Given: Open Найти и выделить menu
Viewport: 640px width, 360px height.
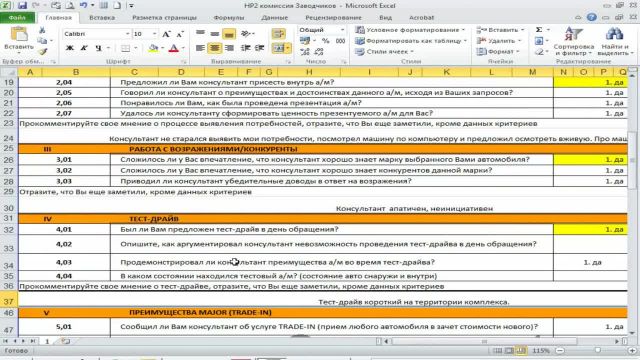Looking at the screenshot, I should [615, 41].
